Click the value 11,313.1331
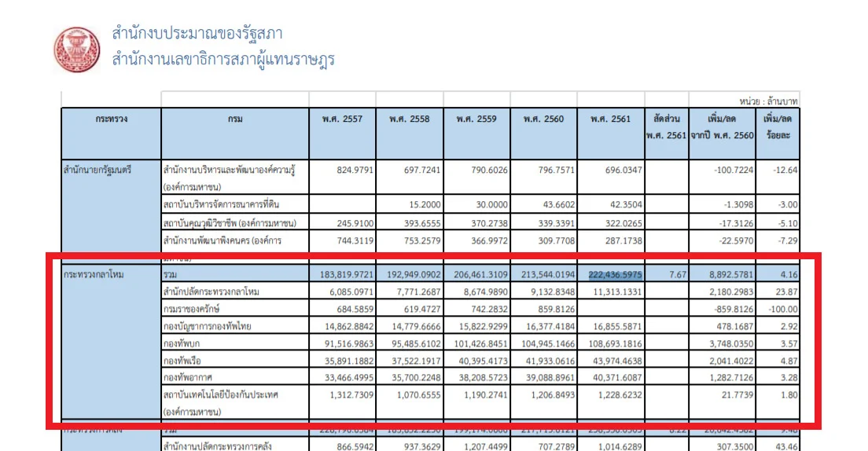Screen dimensions: 868x451 tap(617, 291)
